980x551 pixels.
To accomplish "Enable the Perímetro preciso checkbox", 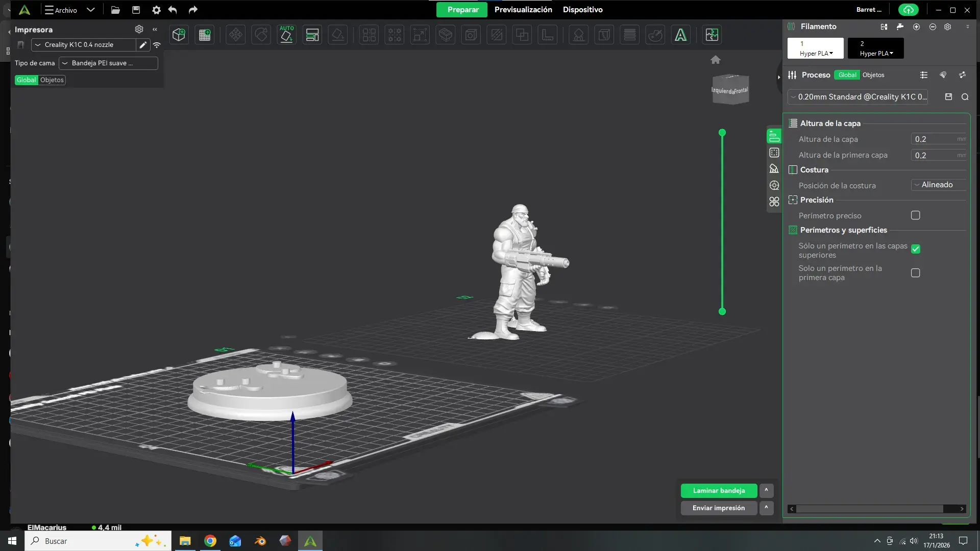I will pyautogui.click(x=916, y=215).
